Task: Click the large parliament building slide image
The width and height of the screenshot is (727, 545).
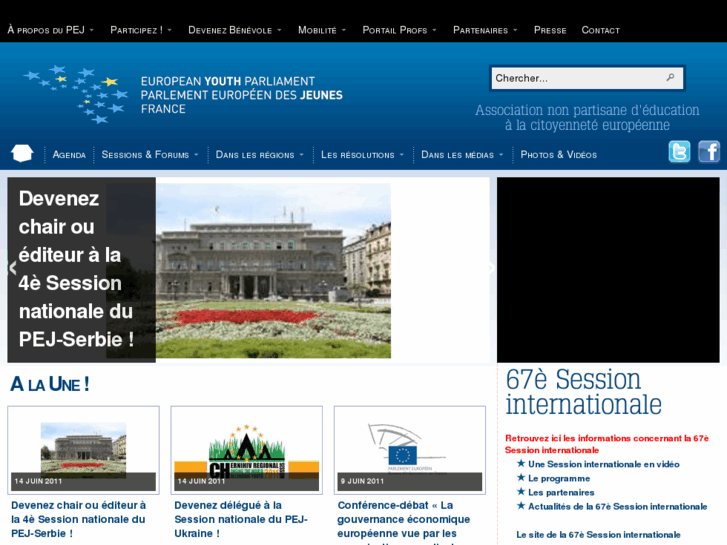Action: pyautogui.click(x=273, y=270)
